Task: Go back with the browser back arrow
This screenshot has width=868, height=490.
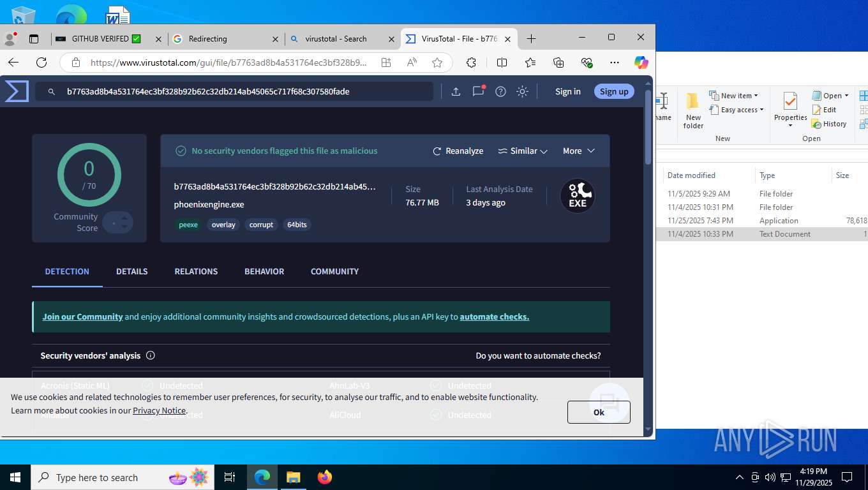Action: click(x=13, y=63)
